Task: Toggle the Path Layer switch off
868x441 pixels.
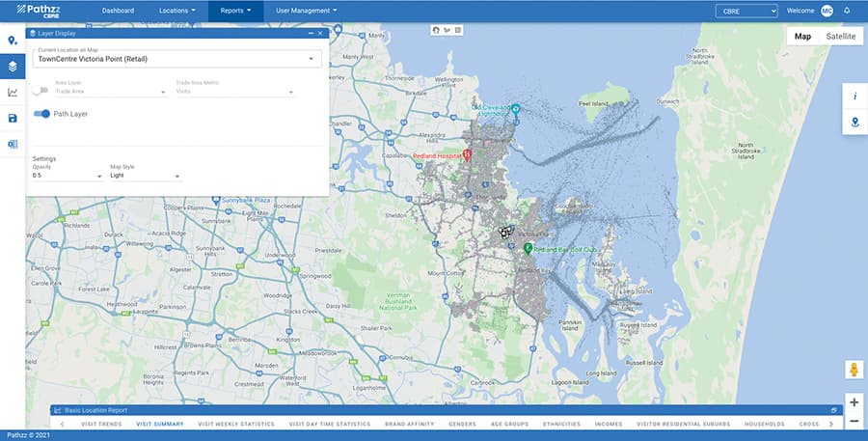Action: pyautogui.click(x=41, y=114)
